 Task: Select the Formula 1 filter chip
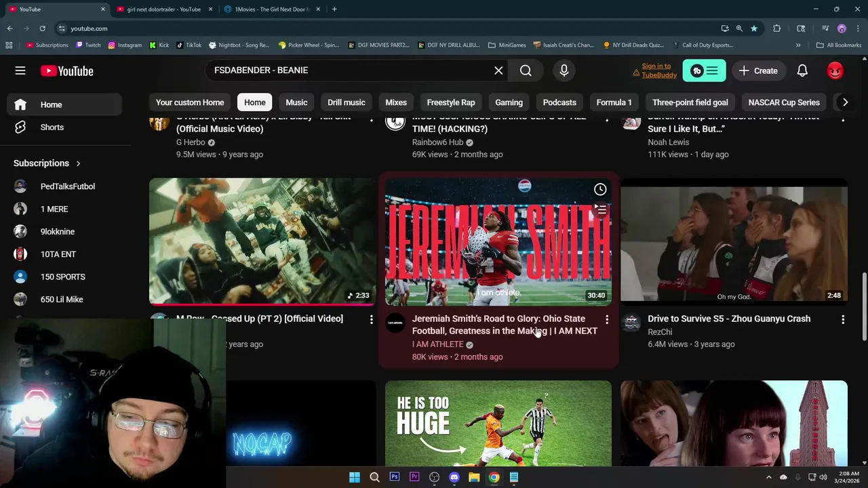[x=614, y=102]
